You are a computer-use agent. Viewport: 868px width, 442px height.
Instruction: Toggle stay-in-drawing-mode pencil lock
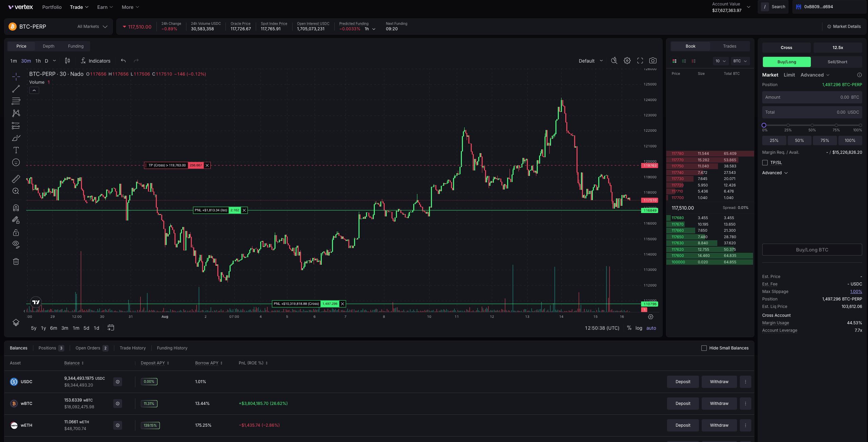(16, 220)
